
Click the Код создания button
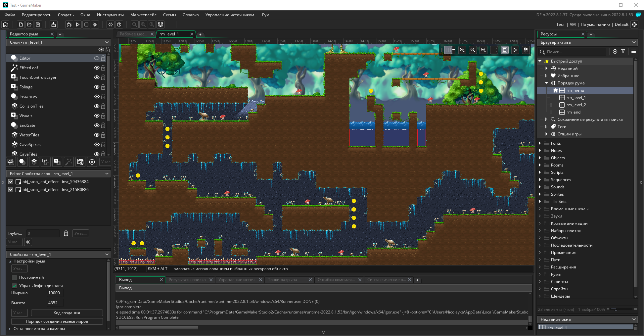coord(67,313)
